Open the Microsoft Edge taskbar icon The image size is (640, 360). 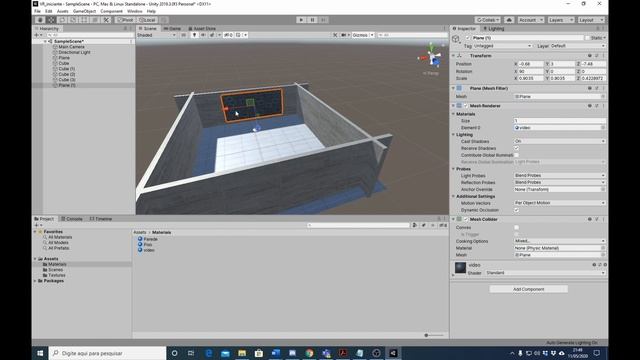point(209,353)
